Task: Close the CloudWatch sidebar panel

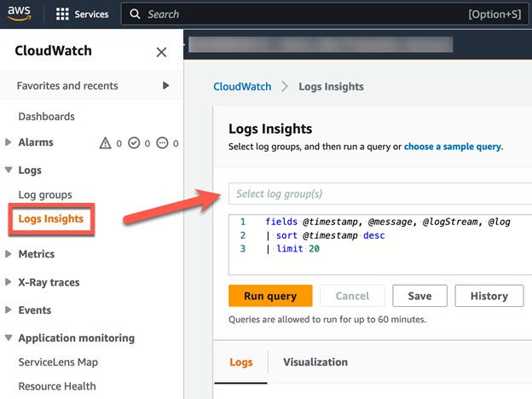Action: pyautogui.click(x=161, y=52)
